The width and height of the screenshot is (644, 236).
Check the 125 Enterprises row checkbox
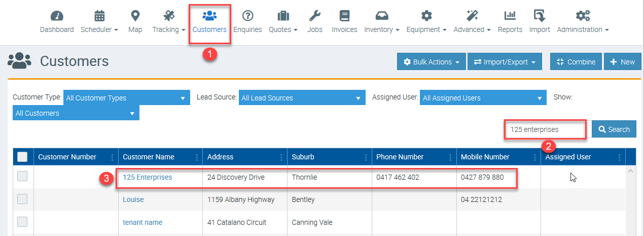point(22,177)
